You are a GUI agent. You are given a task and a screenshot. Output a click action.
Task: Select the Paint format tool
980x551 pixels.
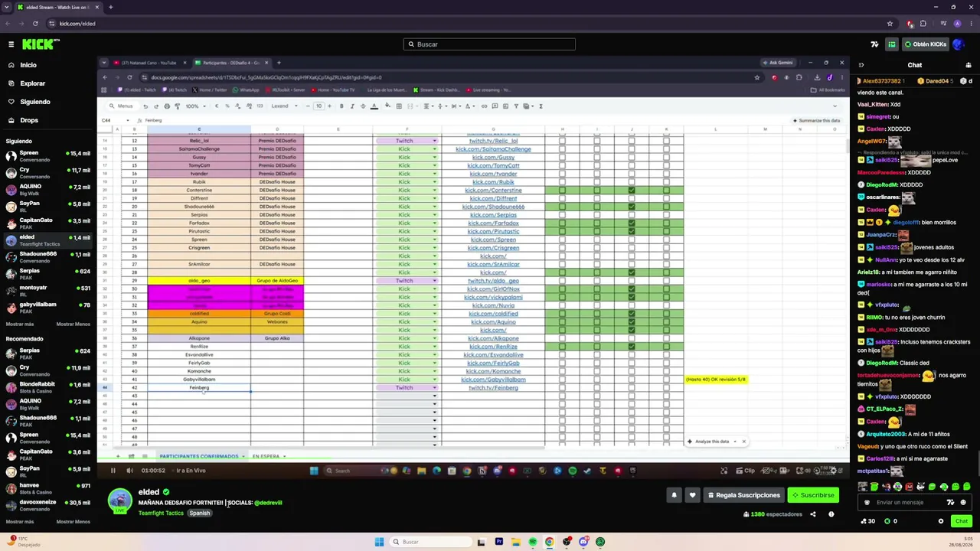pyautogui.click(x=177, y=106)
